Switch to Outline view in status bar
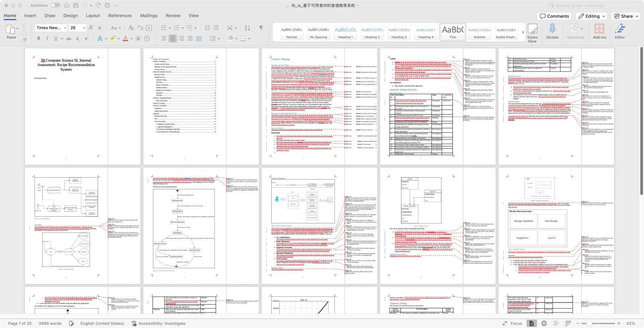This screenshot has width=644, height=328. [x=556, y=323]
